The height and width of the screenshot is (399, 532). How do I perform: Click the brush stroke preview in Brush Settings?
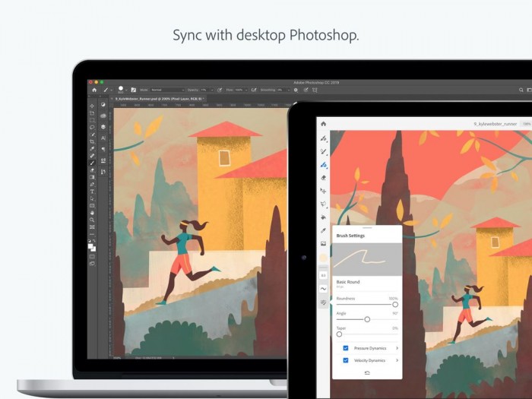click(x=367, y=260)
